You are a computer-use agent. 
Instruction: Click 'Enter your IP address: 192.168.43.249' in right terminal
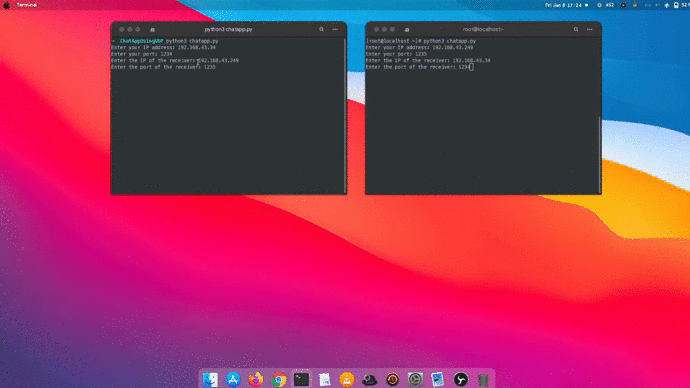pos(419,48)
